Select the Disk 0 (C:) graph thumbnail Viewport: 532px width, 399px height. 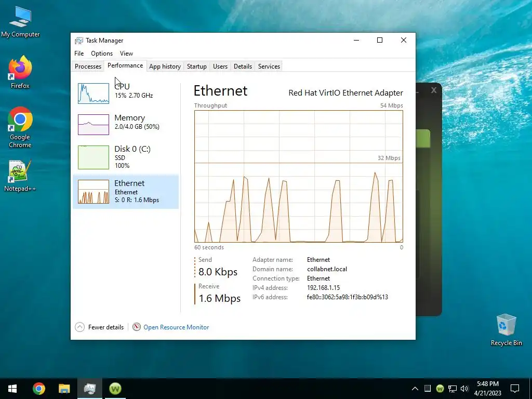pos(94,157)
